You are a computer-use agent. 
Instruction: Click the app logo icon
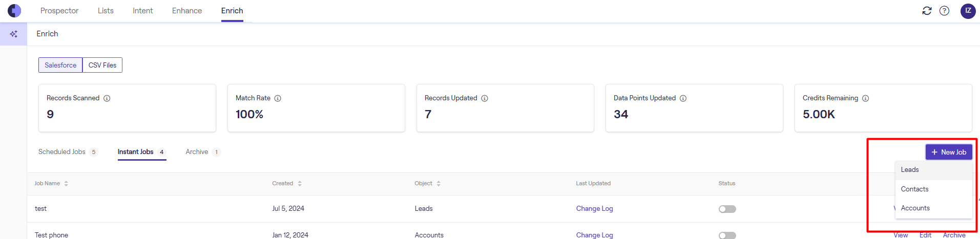pos(14,11)
